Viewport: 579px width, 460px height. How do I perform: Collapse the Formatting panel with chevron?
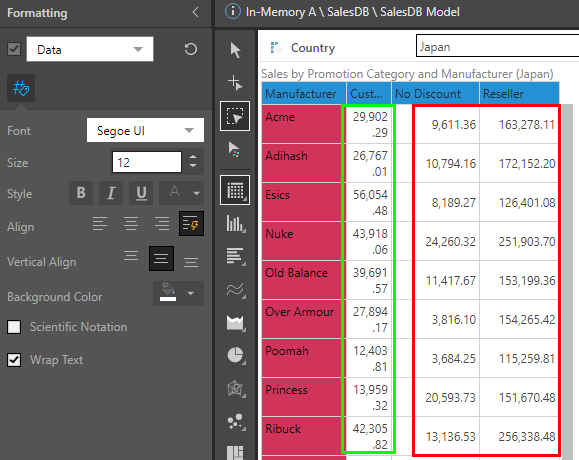pos(195,12)
